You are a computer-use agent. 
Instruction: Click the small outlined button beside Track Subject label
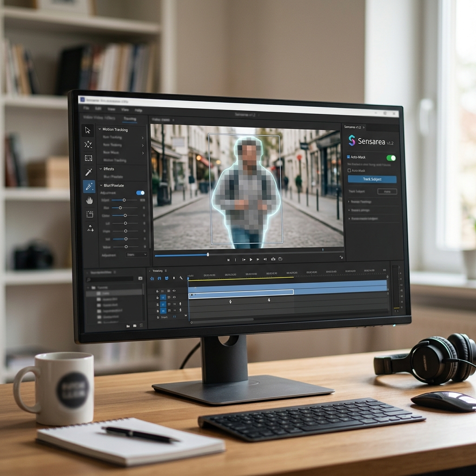click(387, 192)
